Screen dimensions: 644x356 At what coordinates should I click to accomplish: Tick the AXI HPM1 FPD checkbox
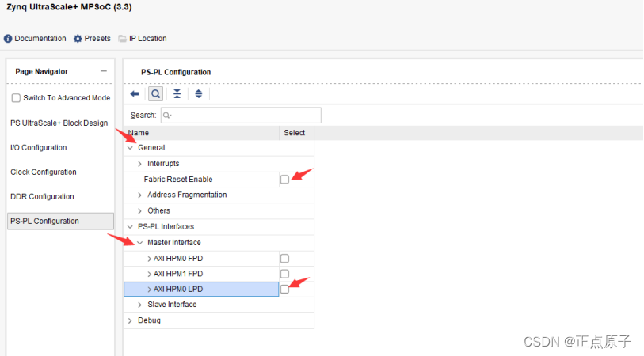pyautogui.click(x=284, y=274)
